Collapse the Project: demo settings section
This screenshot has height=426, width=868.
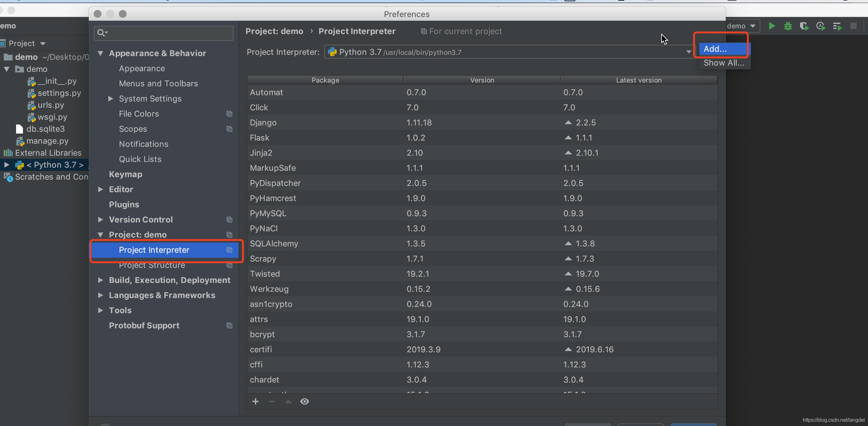(100, 235)
